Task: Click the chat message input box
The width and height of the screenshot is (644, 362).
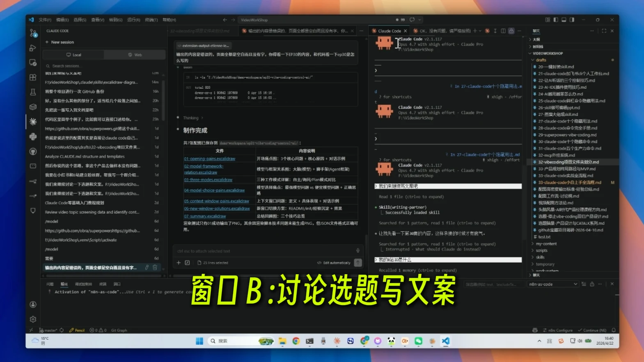Action: pyautogui.click(x=265, y=251)
